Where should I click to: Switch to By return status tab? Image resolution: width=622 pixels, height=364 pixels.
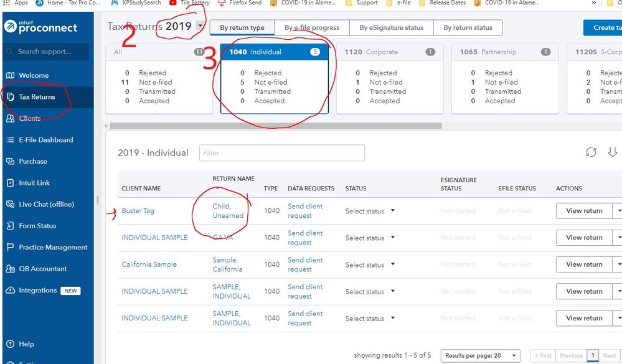coord(468,27)
